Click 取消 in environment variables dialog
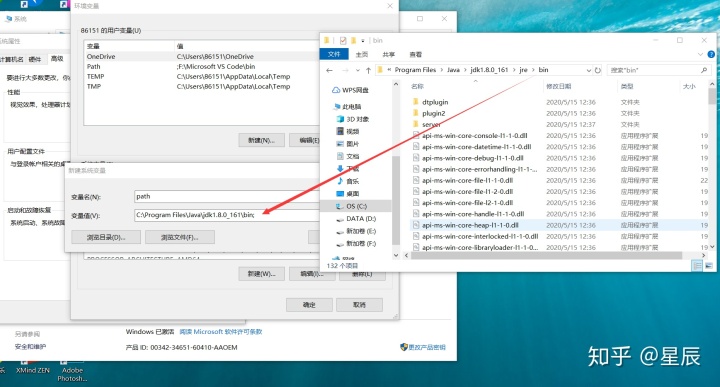 click(x=359, y=305)
